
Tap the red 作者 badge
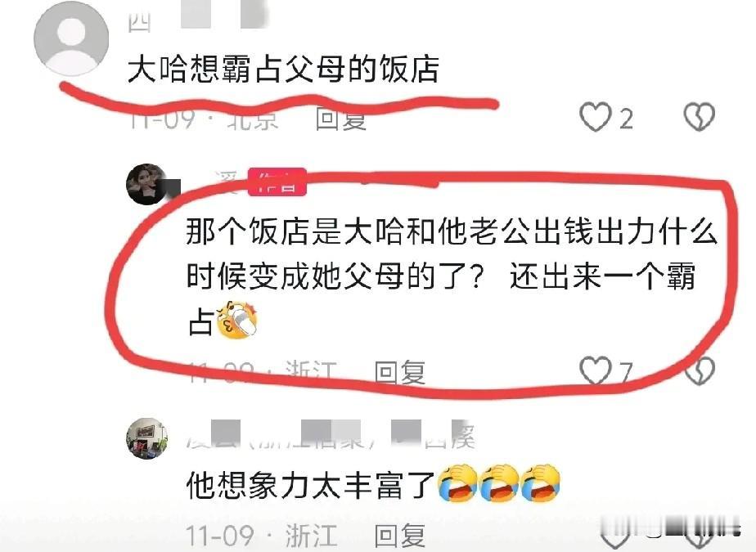pos(277,182)
